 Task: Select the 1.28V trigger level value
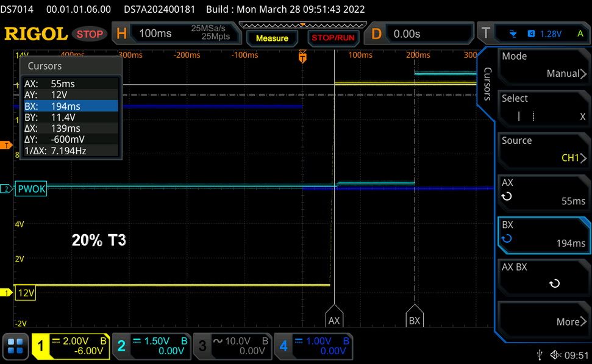[551, 34]
